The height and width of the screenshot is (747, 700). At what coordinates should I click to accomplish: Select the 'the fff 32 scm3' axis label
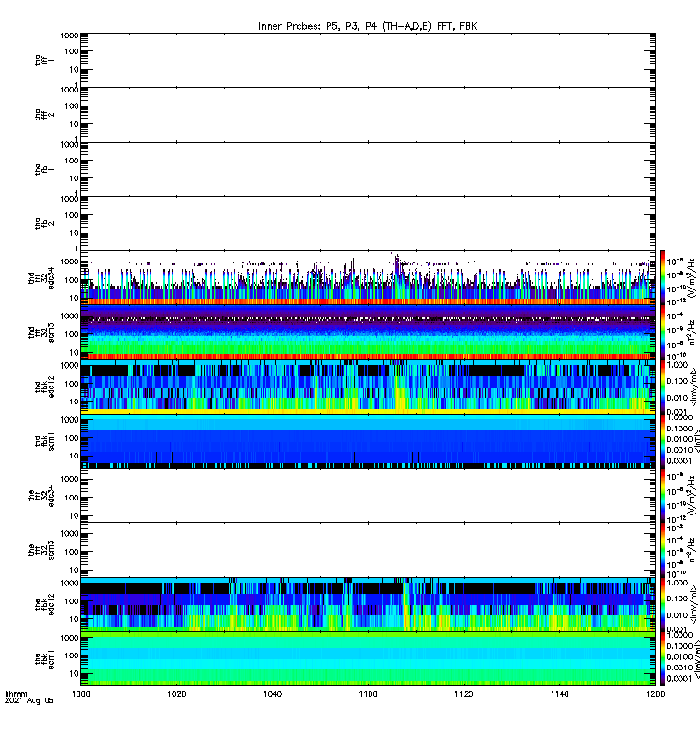[x=41, y=550]
